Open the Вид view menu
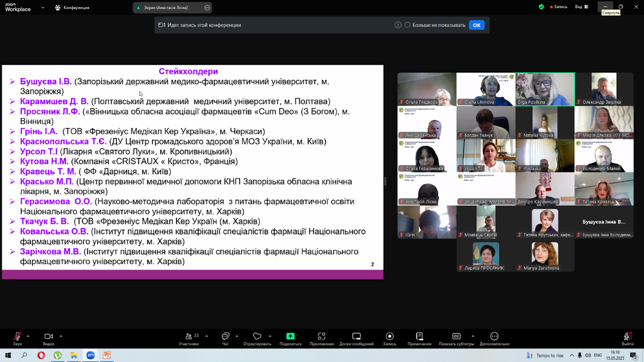Screen dimensions: 644x362 click(x=581, y=7)
